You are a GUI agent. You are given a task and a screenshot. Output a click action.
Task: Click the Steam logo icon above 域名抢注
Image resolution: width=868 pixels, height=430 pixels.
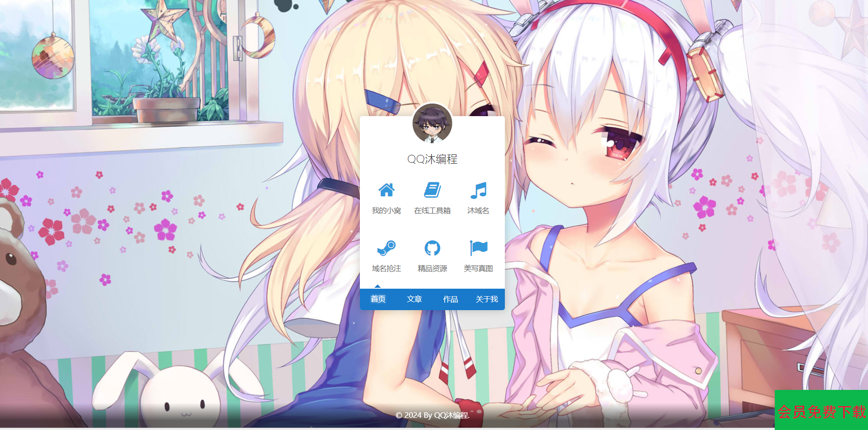[x=386, y=248]
